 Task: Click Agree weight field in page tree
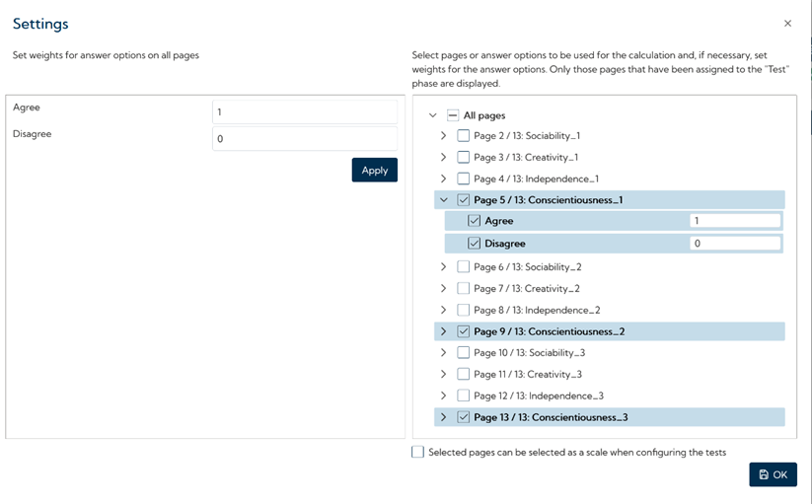734,221
